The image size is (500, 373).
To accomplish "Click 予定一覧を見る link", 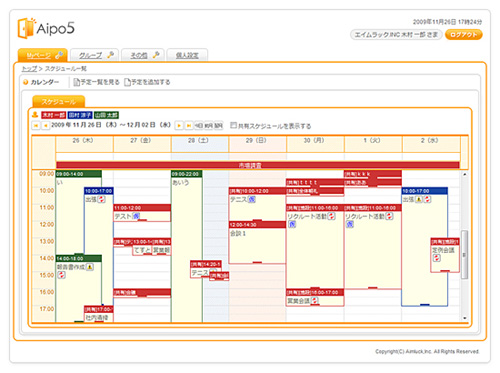I will click(96, 82).
